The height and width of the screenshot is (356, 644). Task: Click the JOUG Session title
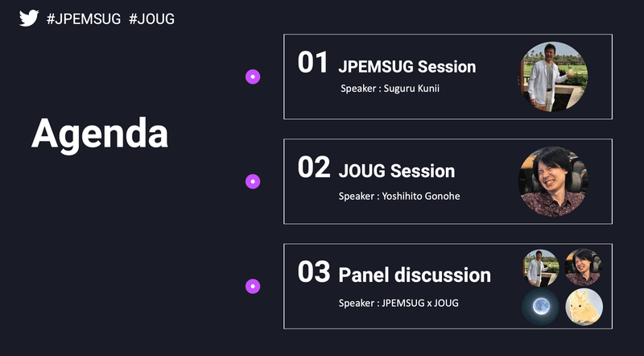coord(397,171)
